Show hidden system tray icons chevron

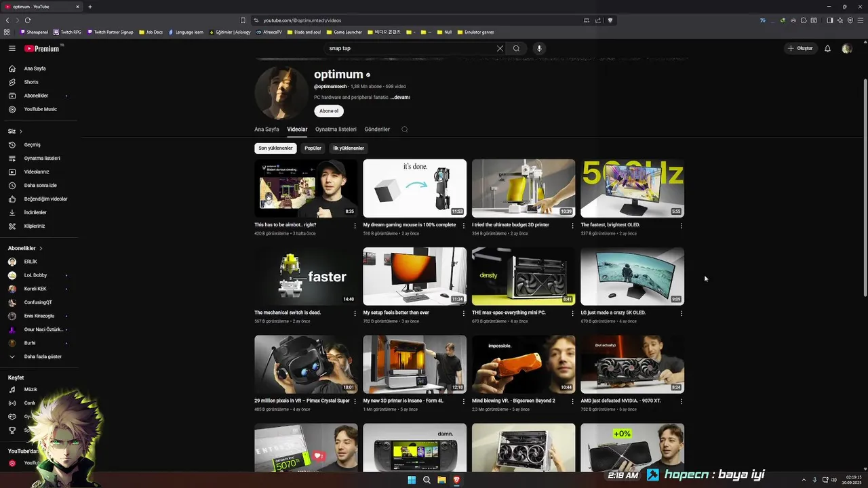click(x=804, y=480)
